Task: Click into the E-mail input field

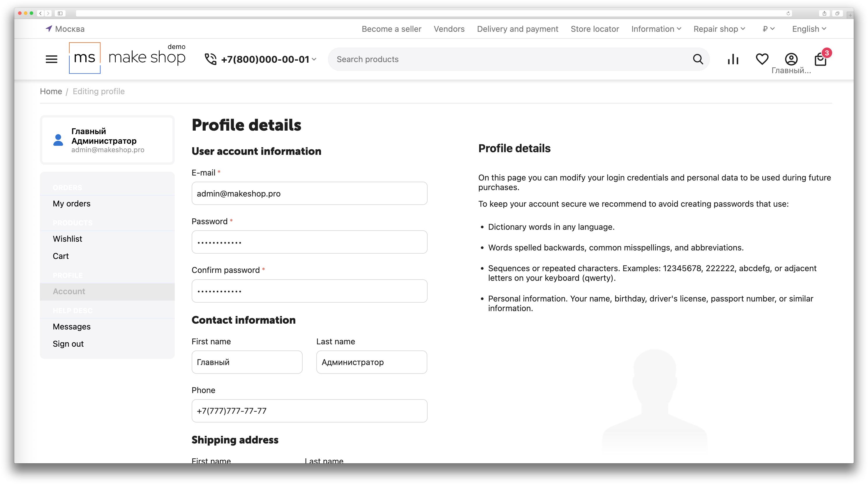Action: pyautogui.click(x=309, y=193)
